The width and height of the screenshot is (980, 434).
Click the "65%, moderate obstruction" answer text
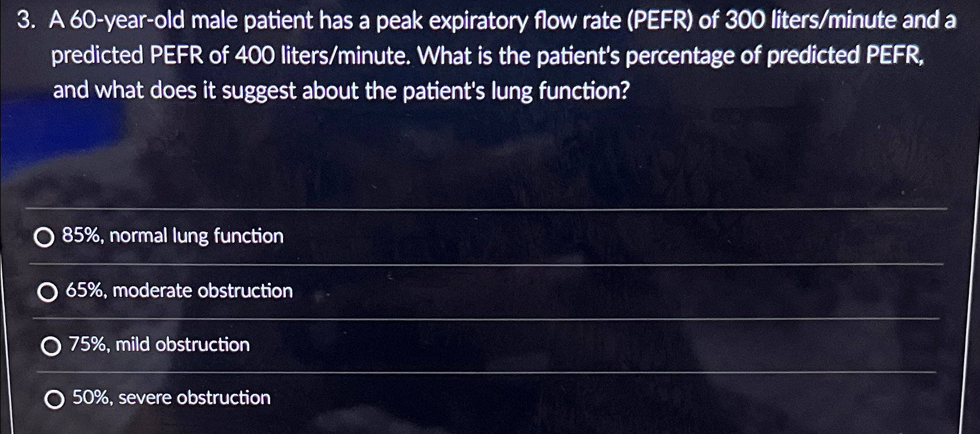coord(179,291)
